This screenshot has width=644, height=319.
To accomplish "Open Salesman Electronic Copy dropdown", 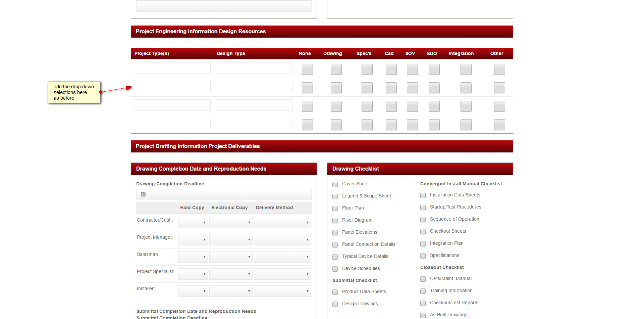I will tap(231, 257).
